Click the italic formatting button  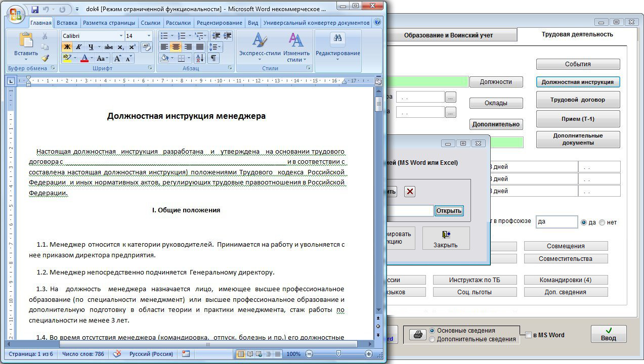tap(79, 47)
